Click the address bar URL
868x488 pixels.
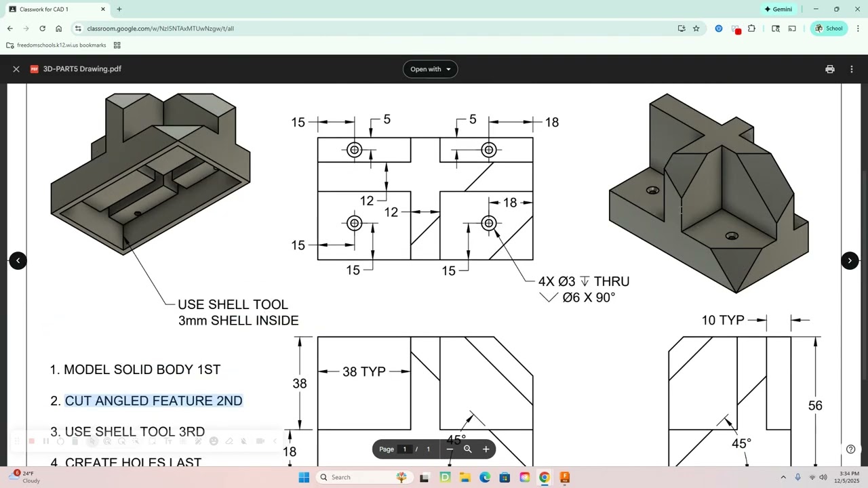pos(160,28)
